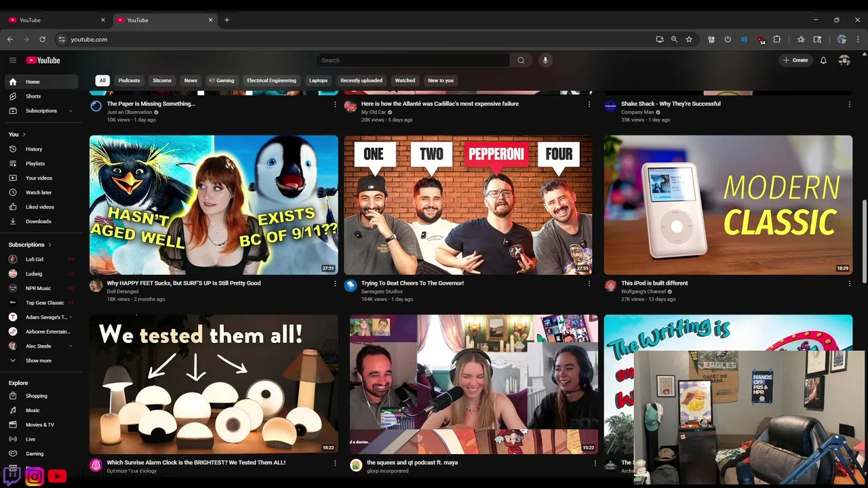Open Live under Explore
This screenshot has height=488, width=868.
click(41, 439)
